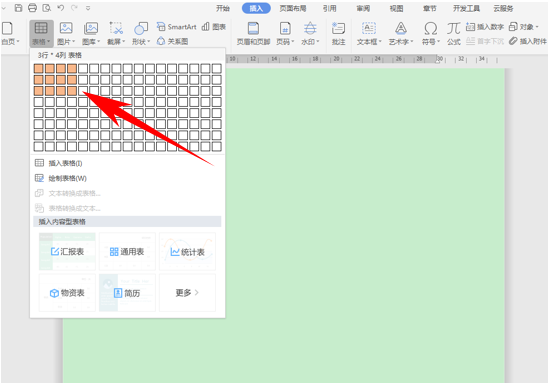Switch to the 开始 tab

pos(223,8)
